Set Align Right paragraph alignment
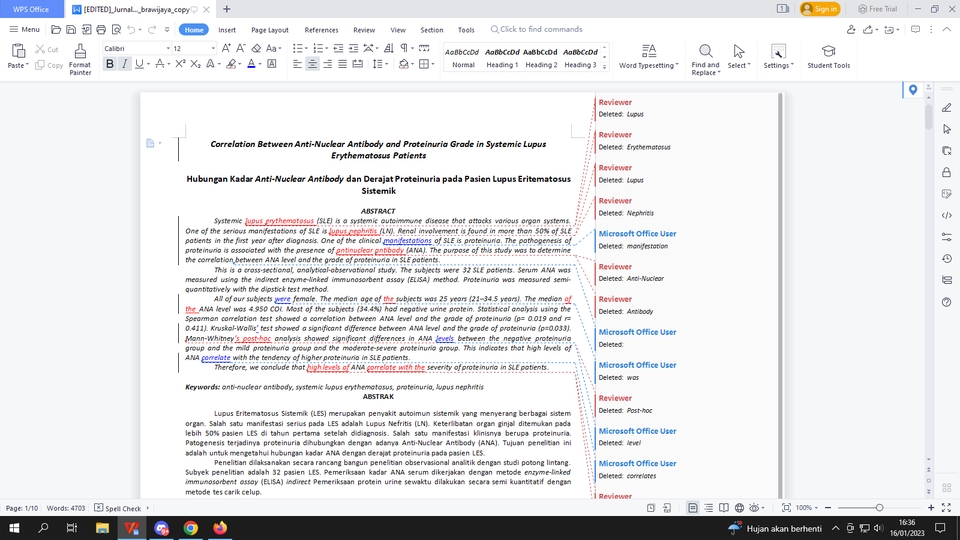The width and height of the screenshot is (960, 540). (328, 64)
